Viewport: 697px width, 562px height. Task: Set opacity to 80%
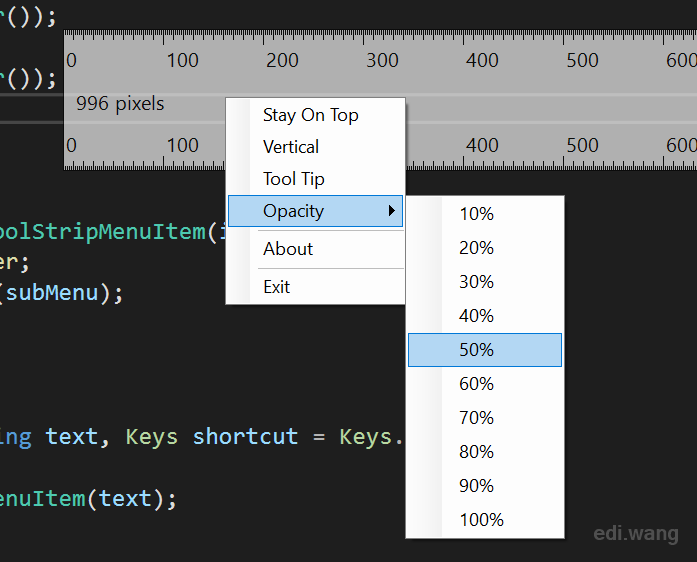(x=485, y=452)
